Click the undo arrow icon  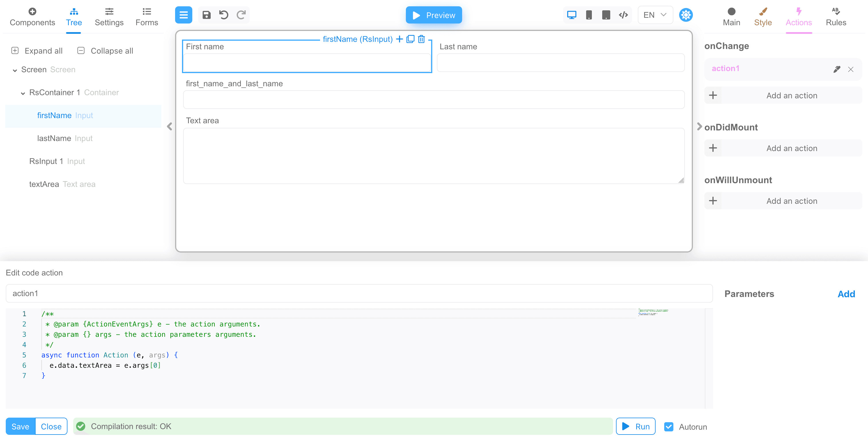(x=223, y=15)
